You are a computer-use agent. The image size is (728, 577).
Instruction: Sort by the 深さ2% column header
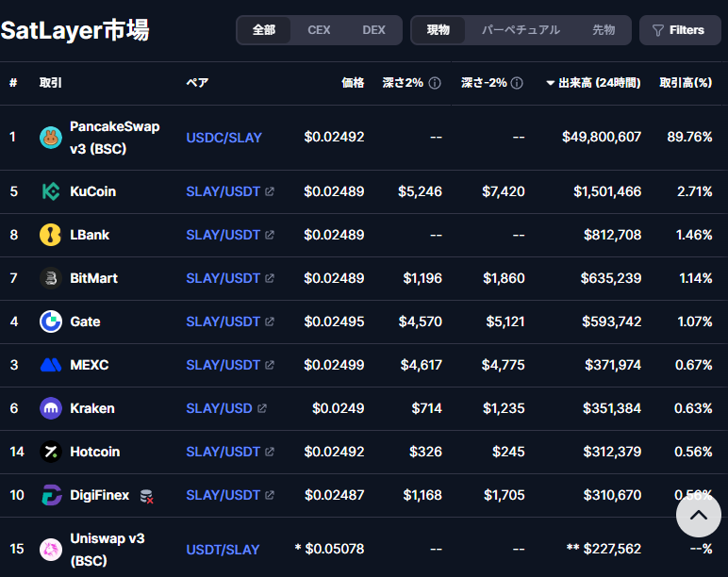(403, 83)
